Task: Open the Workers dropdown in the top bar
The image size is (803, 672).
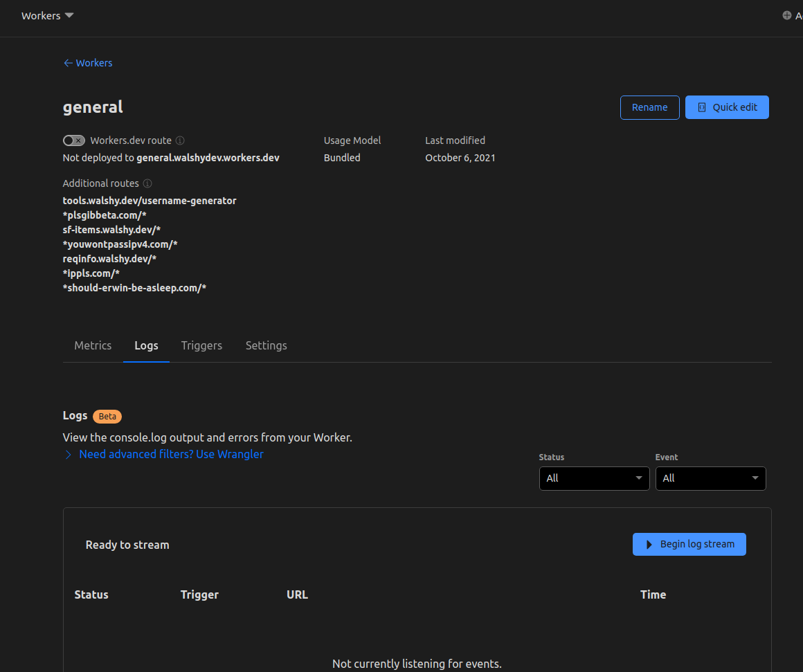Action: [47, 15]
